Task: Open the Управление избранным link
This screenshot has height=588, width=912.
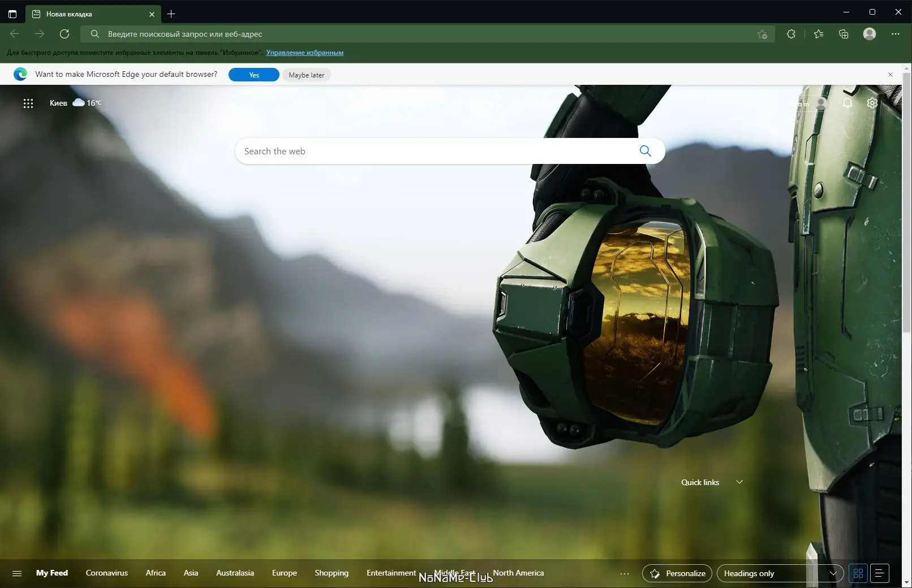Action: point(305,53)
